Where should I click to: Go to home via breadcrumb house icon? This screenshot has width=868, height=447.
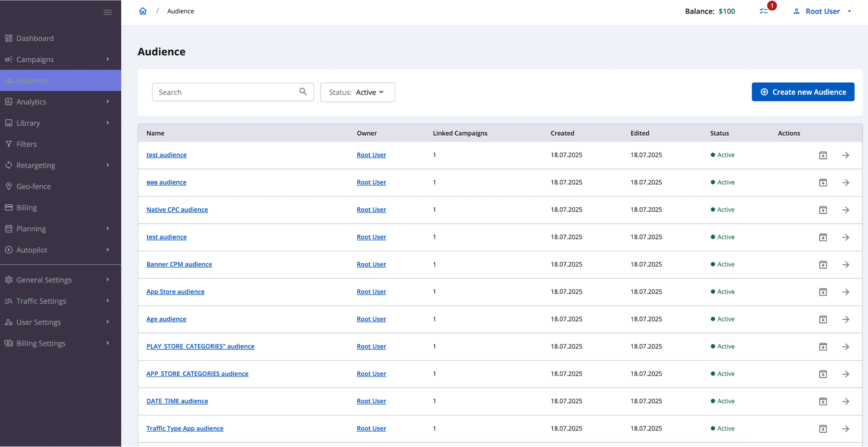coord(143,11)
